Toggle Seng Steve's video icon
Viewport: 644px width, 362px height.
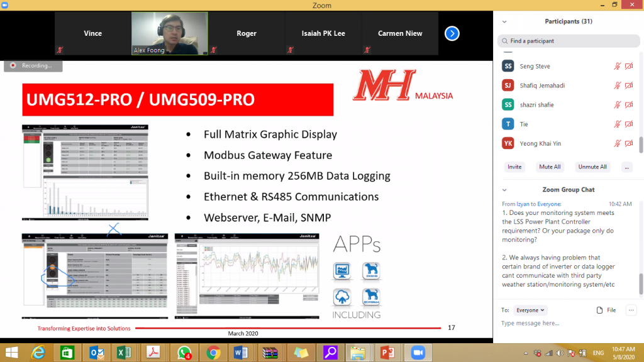[x=629, y=66]
